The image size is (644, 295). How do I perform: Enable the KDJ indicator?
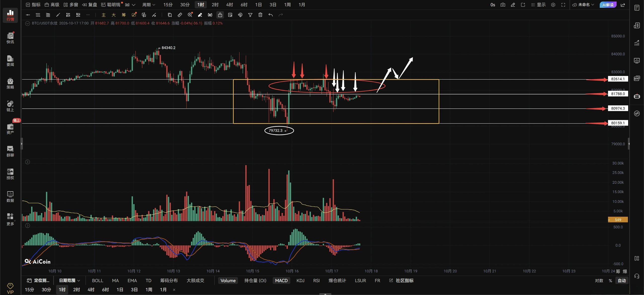[300, 280]
